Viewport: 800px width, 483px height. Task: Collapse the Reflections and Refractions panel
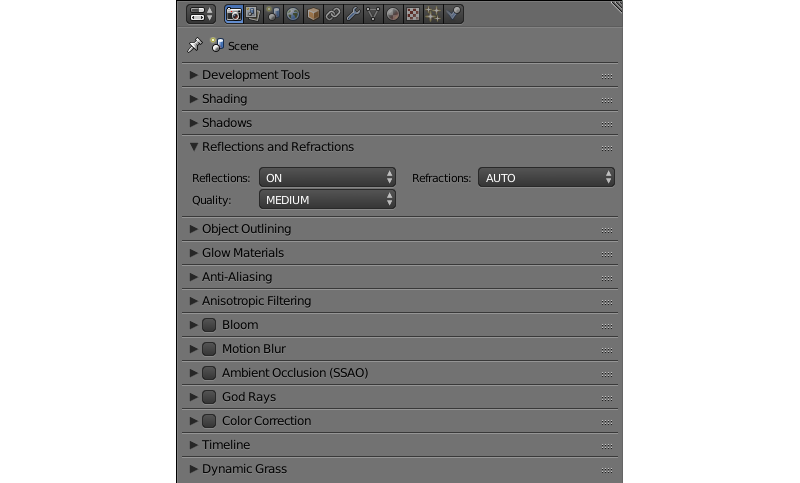pyautogui.click(x=193, y=147)
